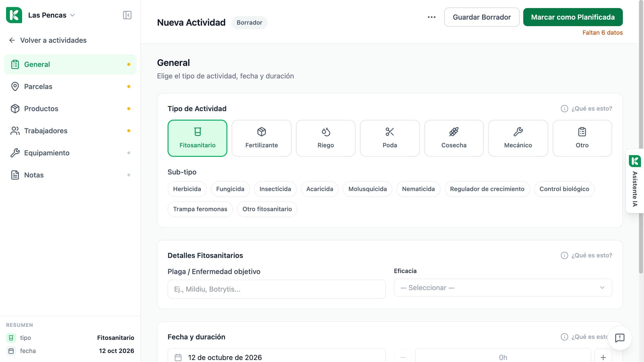644x362 pixels.
Task: Select the Riego activity type
Action: 326,138
